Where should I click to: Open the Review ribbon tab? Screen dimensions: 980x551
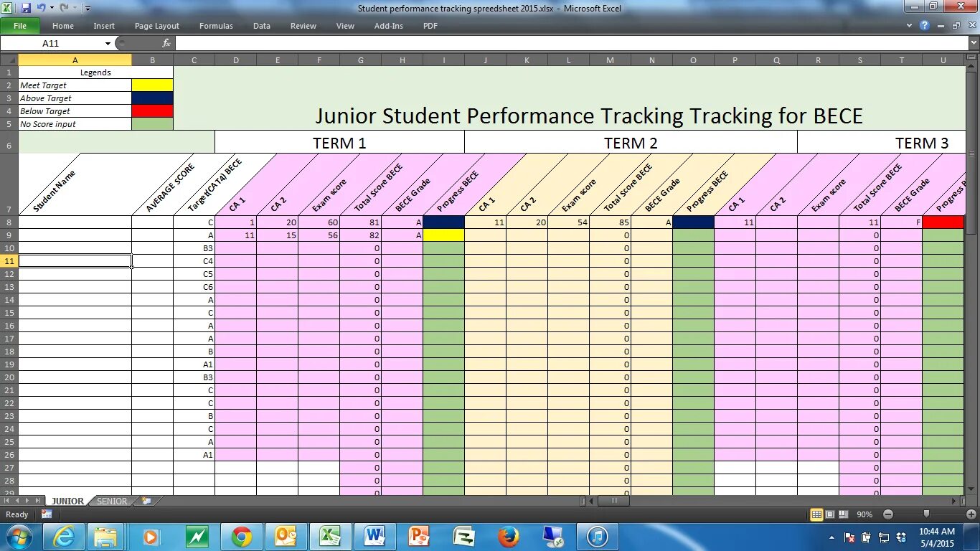(x=303, y=26)
